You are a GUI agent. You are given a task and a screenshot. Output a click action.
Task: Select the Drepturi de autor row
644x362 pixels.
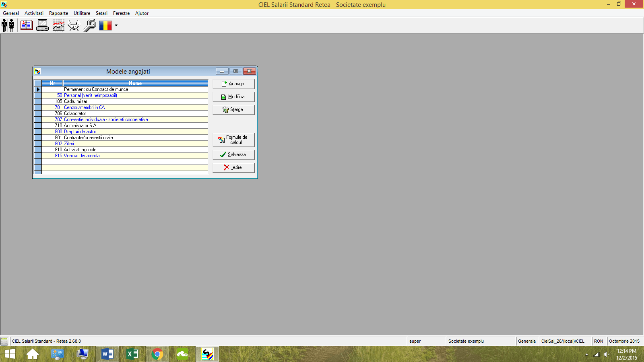click(x=125, y=132)
